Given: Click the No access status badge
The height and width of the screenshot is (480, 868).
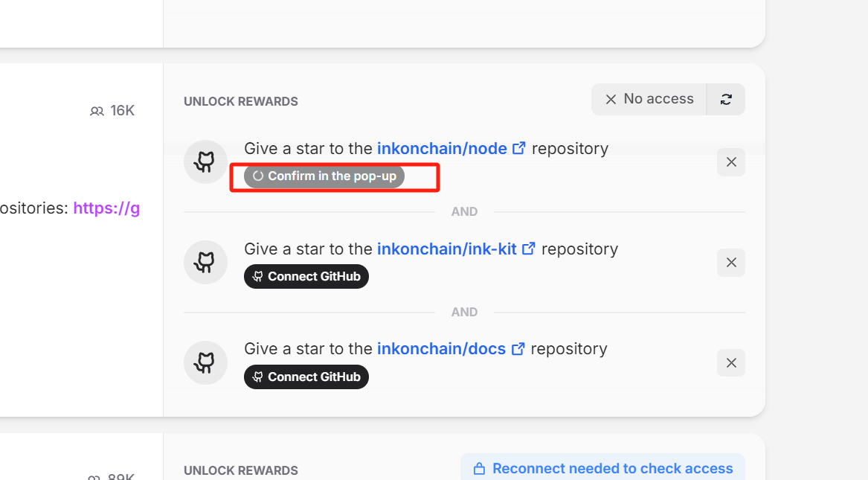Looking at the screenshot, I should 649,100.
